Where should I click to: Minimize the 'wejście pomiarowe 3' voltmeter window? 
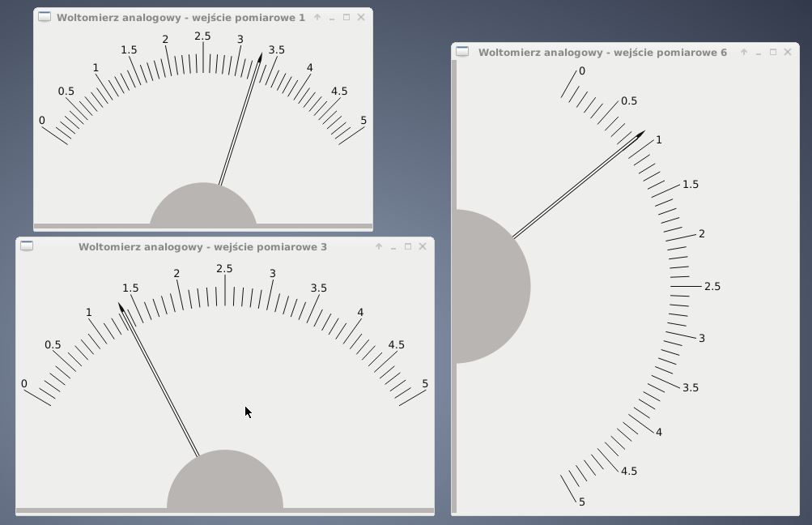point(393,246)
